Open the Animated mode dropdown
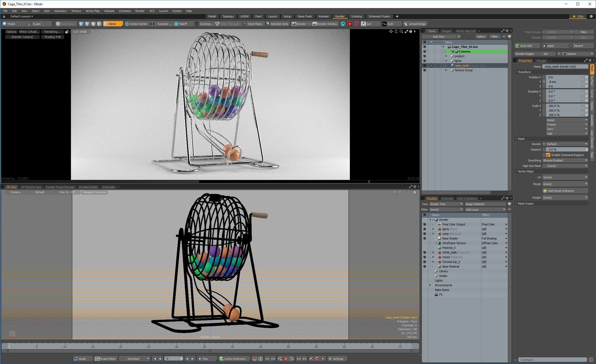596x364 pixels. (135, 359)
